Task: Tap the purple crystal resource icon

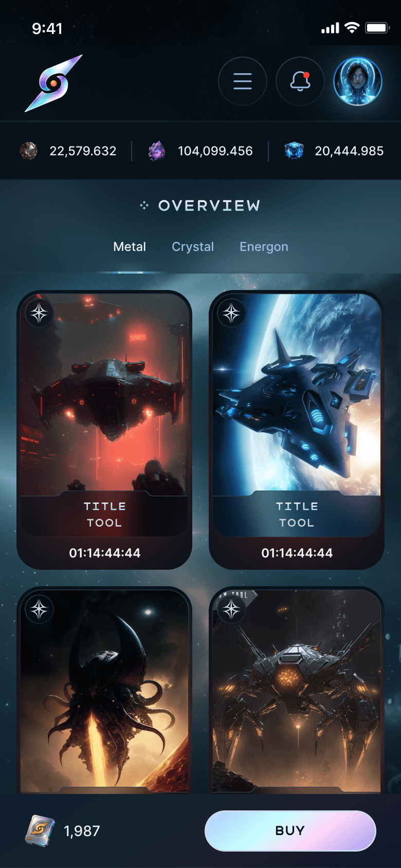Action: tap(157, 151)
